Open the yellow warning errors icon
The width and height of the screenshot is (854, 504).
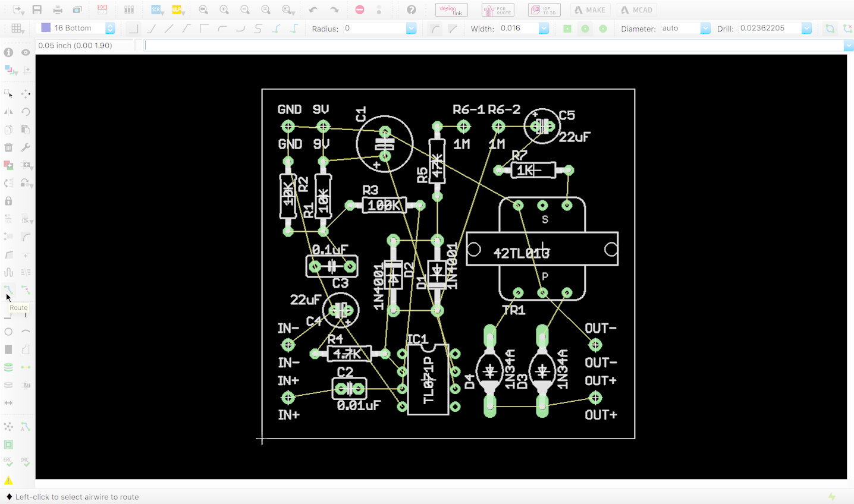pos(8,480)
